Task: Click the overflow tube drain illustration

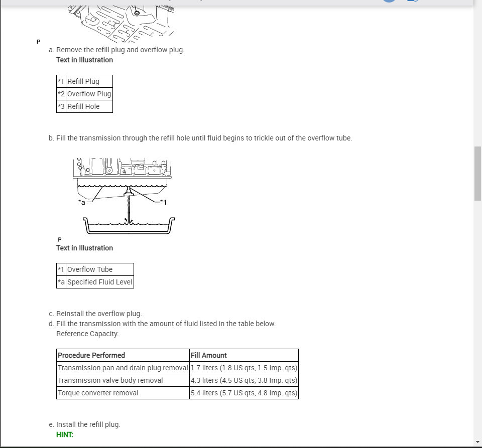Action: coord(124,196)
